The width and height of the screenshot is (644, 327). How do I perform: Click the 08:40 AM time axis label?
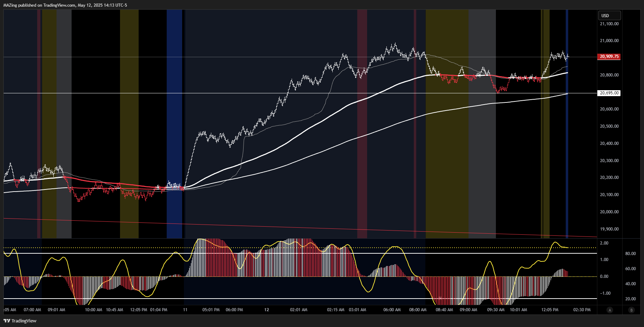click(444, 310)
